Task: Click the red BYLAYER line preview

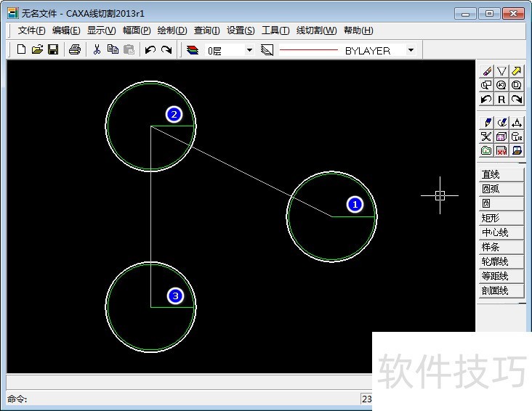Action: point(309,50)
